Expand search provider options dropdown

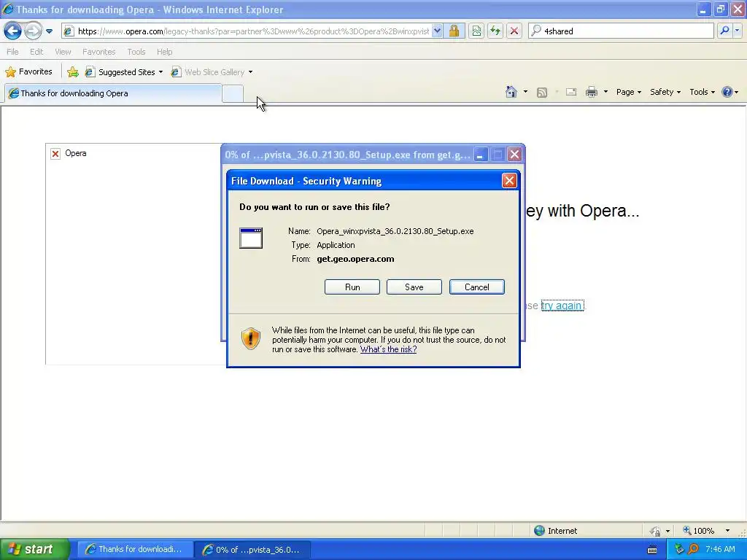point(737,31)
